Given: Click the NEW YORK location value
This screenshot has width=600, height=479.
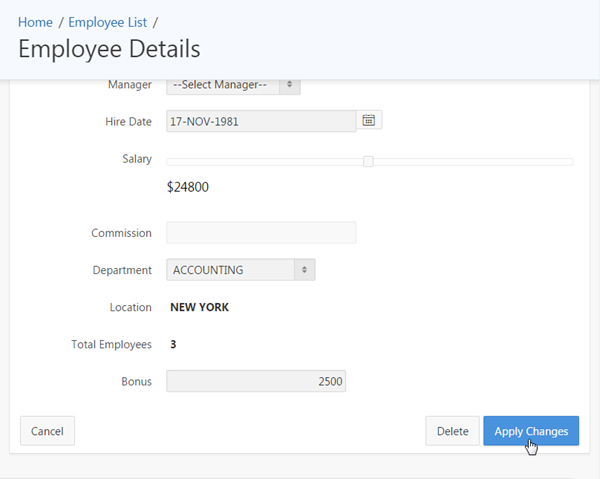Looking at the screenshot, I should pos(199,308).
